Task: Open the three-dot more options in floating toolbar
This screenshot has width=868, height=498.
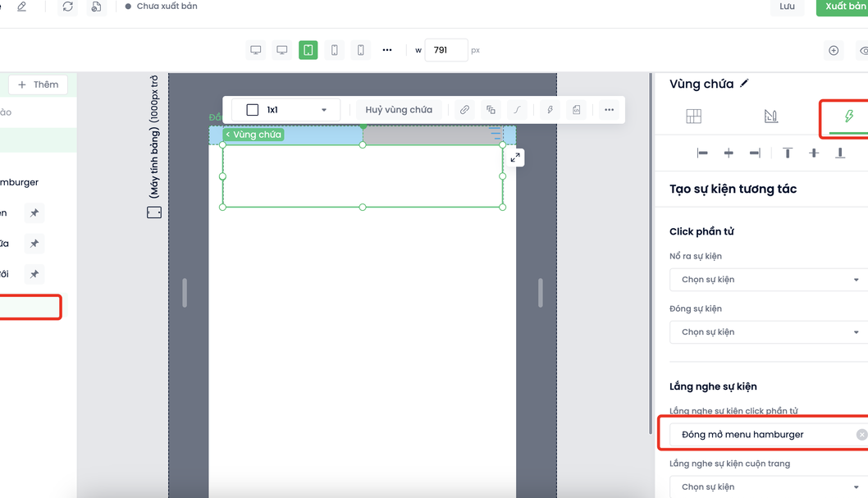Action: click(609, 110)
